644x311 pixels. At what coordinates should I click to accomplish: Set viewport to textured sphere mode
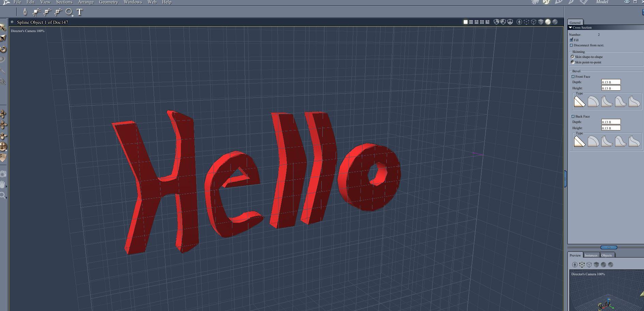click(555, 22)
